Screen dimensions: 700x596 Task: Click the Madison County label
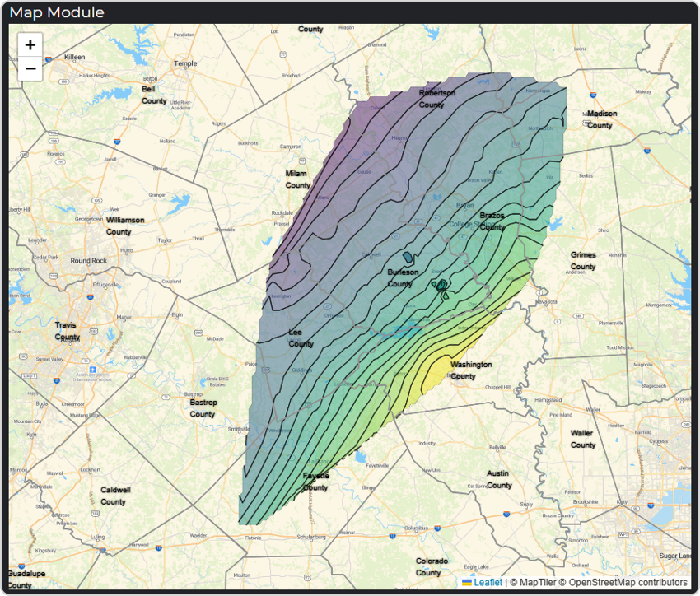click(x=601, y=119)
